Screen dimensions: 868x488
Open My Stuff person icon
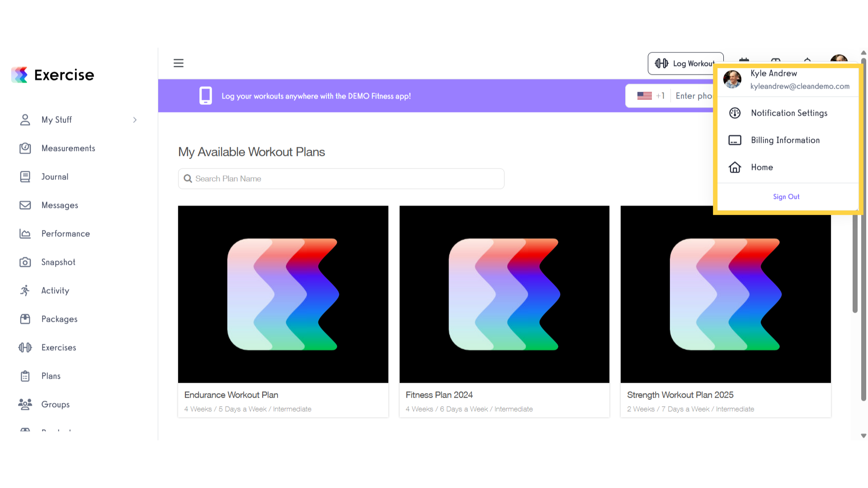pos(25,120)
